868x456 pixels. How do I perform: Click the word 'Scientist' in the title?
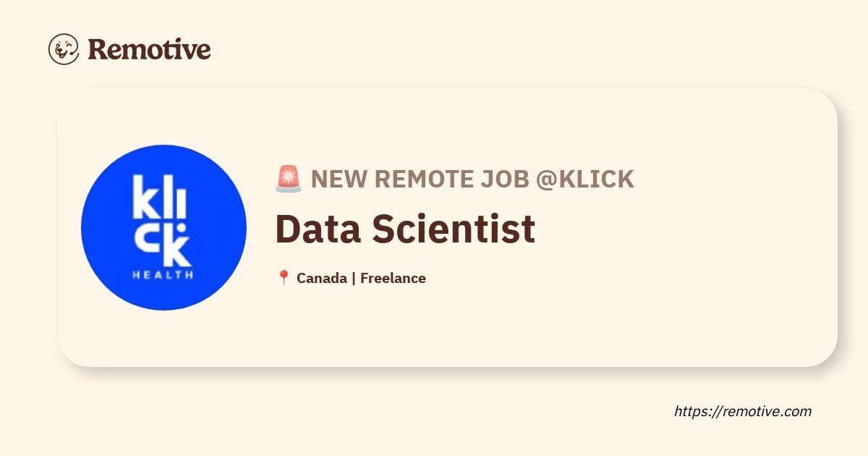point(454,228)
